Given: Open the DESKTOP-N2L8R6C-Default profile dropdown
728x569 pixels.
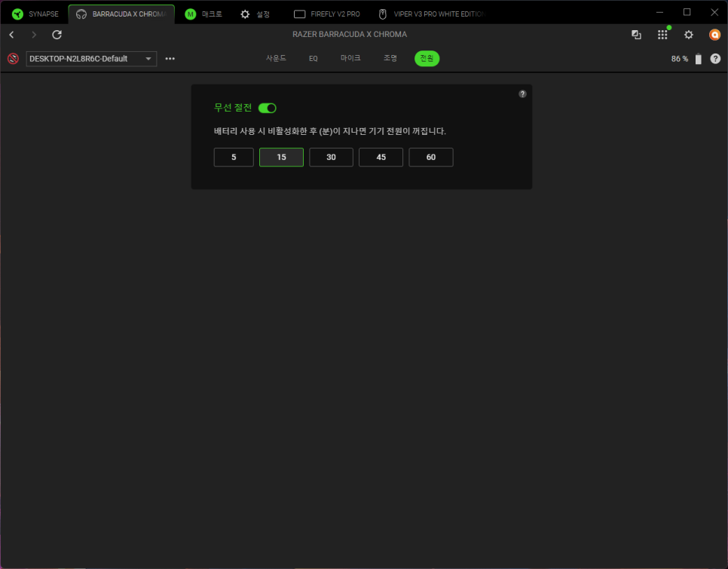Looking at the screenshot, I should click(91, 59).
